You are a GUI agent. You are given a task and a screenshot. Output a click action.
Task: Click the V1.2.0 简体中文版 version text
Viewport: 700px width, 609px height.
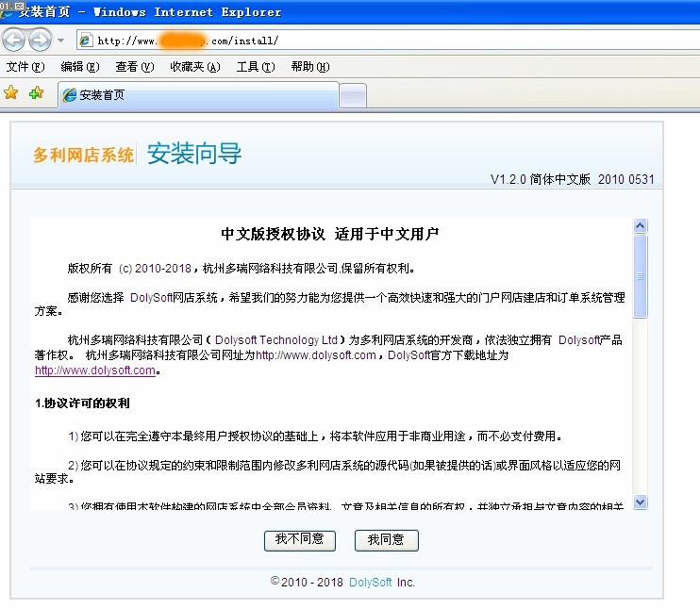click(573, 179)
